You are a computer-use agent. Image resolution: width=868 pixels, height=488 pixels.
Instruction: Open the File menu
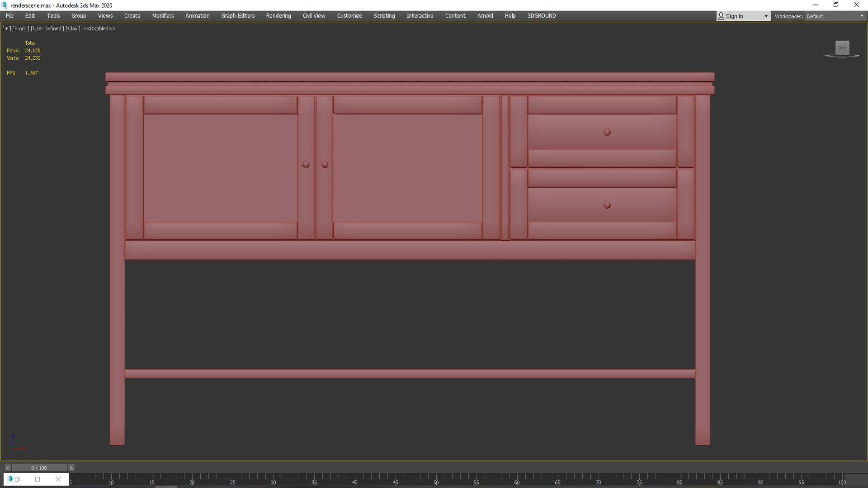click(9, 16)
